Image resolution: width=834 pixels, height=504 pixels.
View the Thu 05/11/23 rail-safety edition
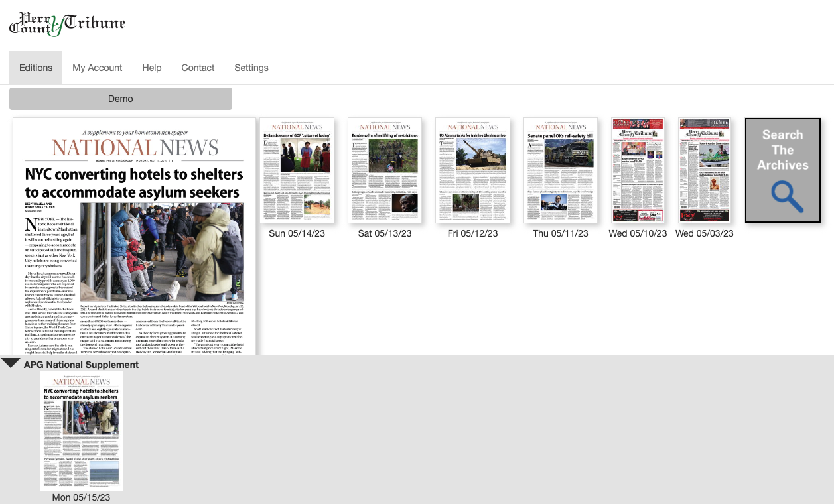coord(561,170)
